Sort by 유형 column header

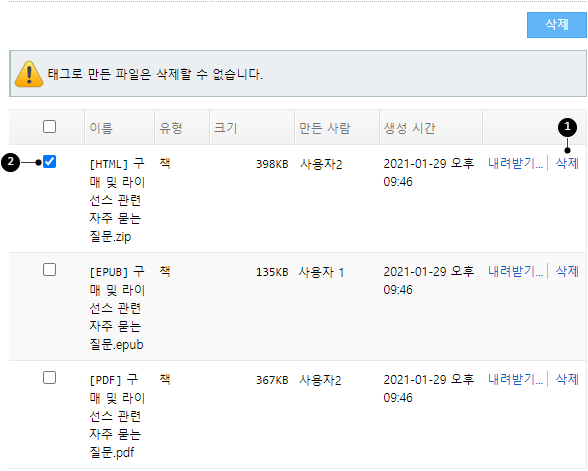[x=171, y=128]
